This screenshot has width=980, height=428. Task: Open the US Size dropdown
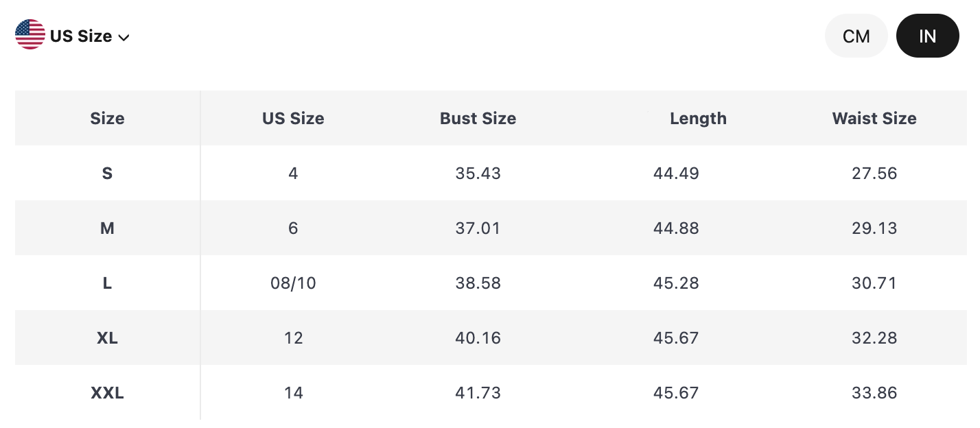pos(81,36)
